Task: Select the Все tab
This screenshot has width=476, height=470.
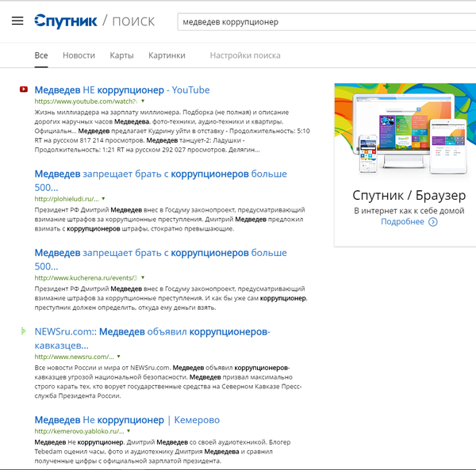Action: [41, 55]
